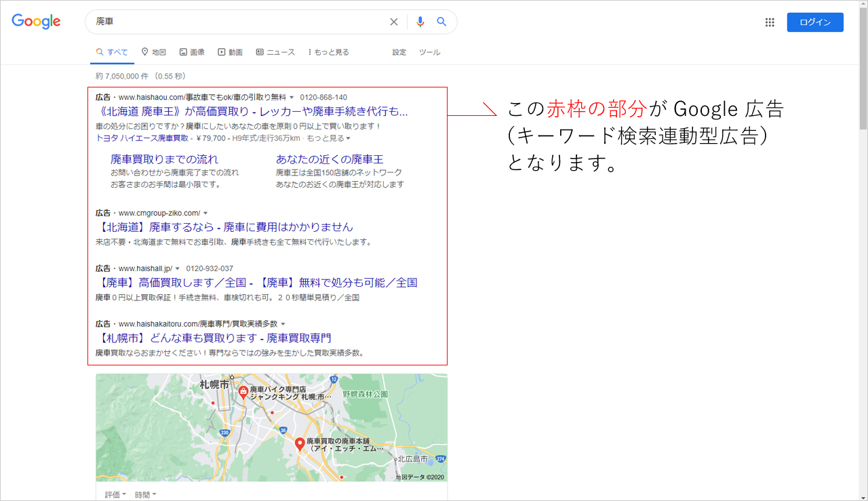The image size is (868, 501).
Task: Click the トヨタ ハイエース廃車買取 link
Action: click(142, 138)
